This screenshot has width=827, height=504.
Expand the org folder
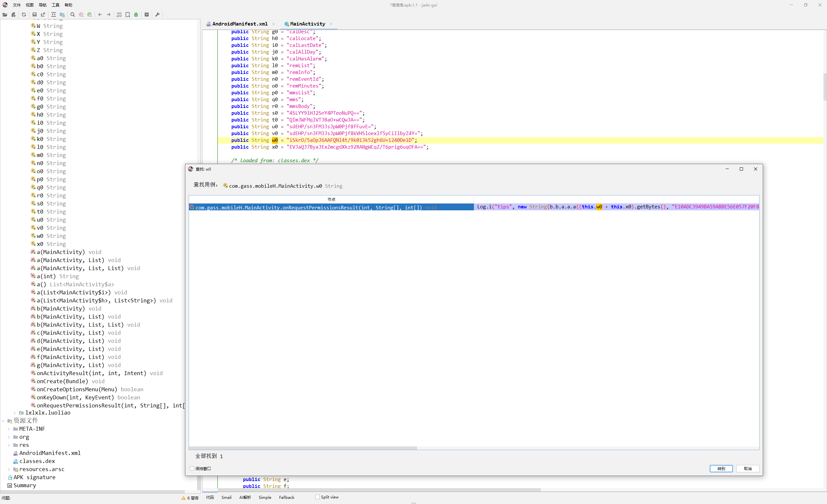pyautogui.click(x=9, y=437)
